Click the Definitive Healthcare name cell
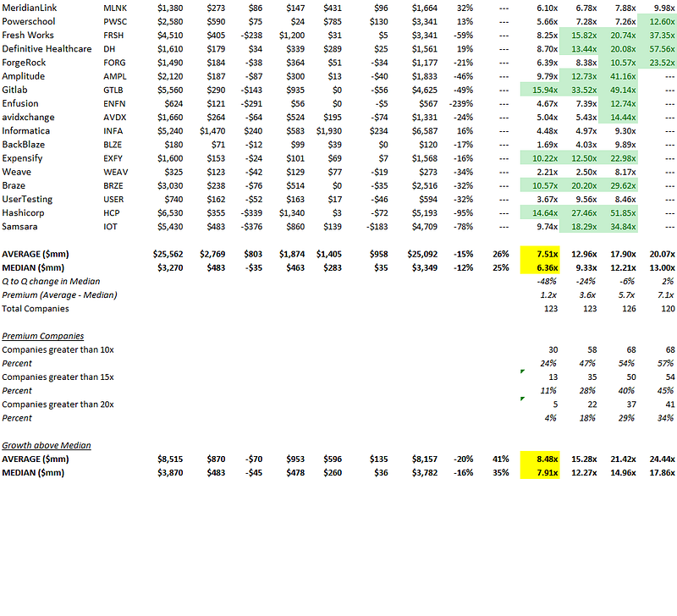The width and height of the screenshot is (677, 616). [47, 49]
